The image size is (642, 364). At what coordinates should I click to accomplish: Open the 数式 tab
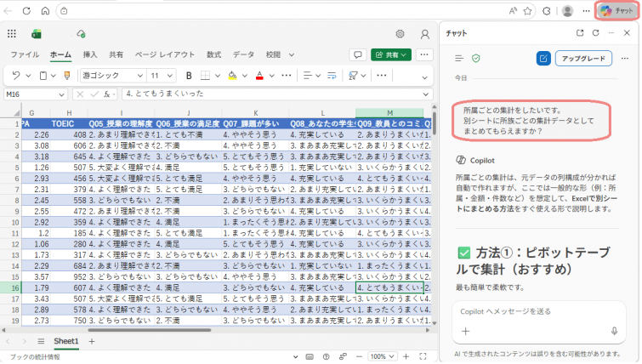click(213, 55)
